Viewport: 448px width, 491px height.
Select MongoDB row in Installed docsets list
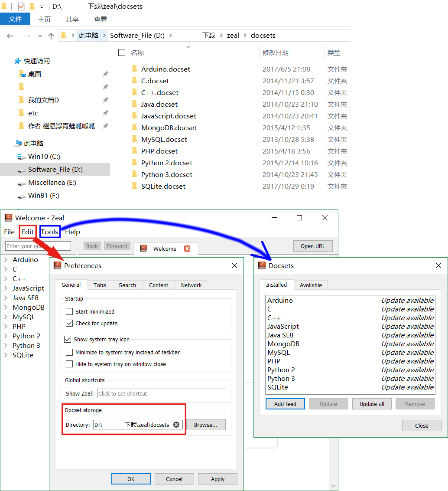[x=351, y=344]
